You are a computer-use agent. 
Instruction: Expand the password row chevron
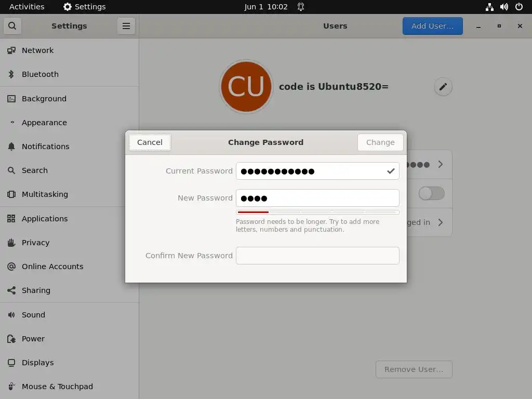point(441,165)
